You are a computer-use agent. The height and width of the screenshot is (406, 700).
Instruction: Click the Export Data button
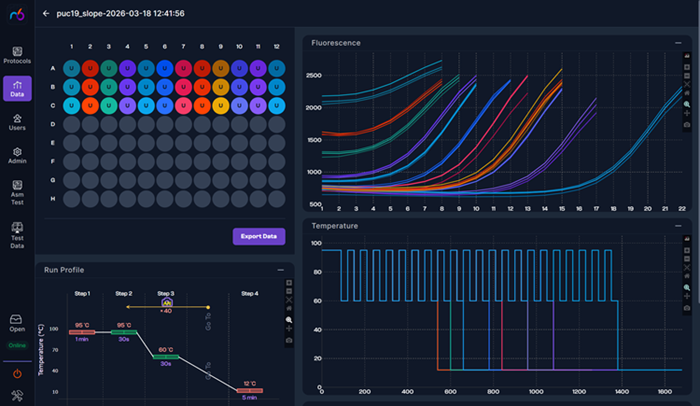[259, 236]
